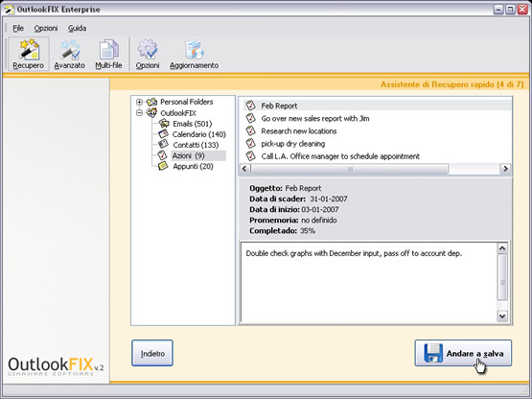Launch the Aggiornamento update tool
Viewport: 532px width, 399px height.
194,54
